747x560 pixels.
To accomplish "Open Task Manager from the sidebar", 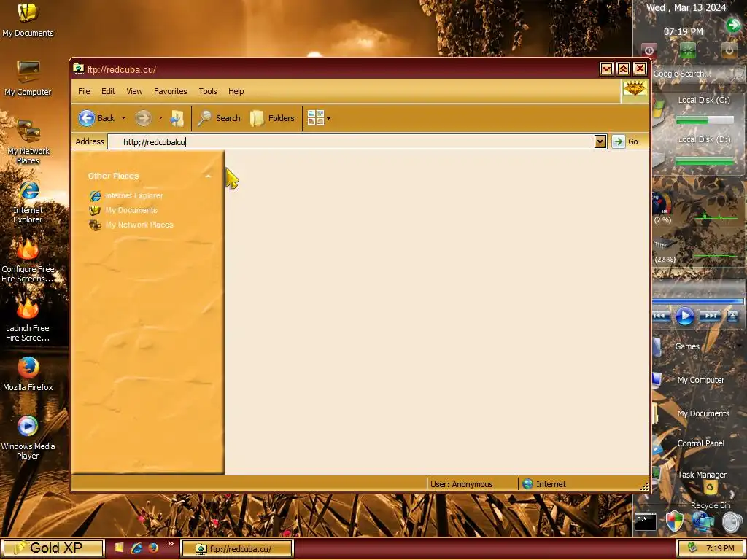I will coord(701,475).
